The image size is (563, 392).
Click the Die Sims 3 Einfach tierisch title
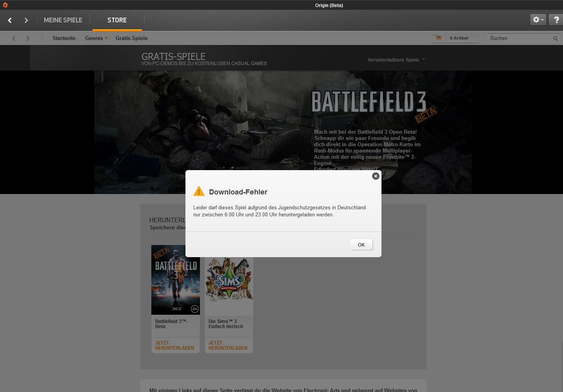click(x=225, y=324)
